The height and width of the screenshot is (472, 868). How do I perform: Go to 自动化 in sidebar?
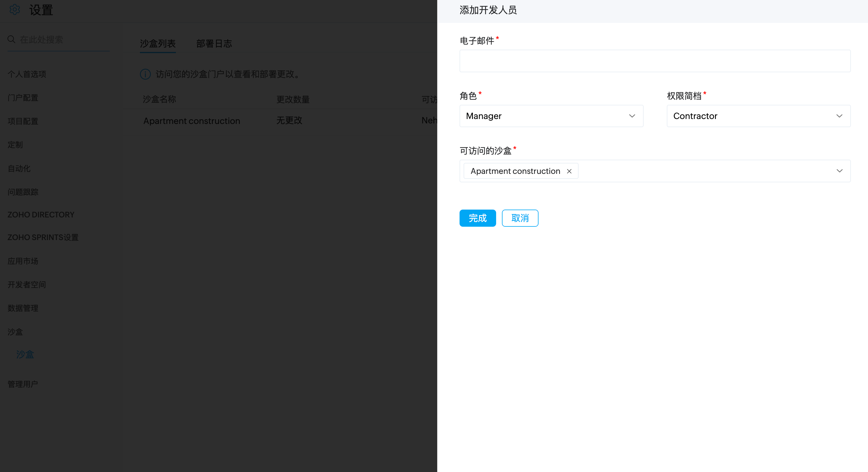(19, 168)
